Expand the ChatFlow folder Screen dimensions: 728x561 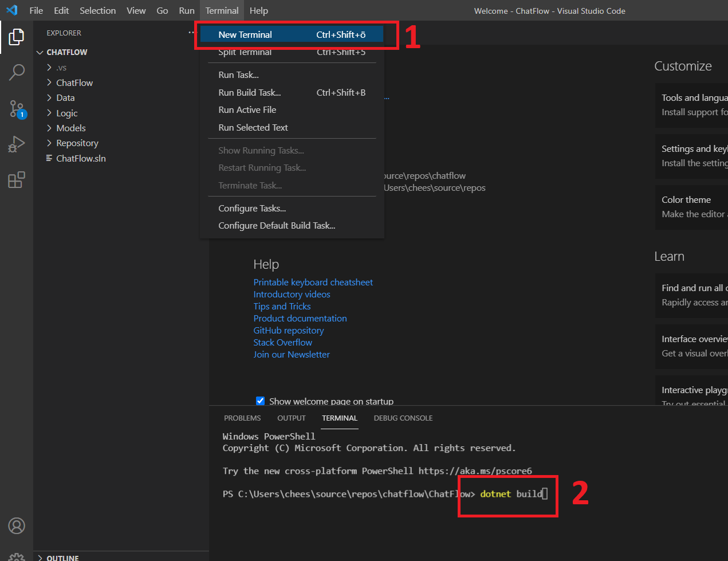pos(49,83)
